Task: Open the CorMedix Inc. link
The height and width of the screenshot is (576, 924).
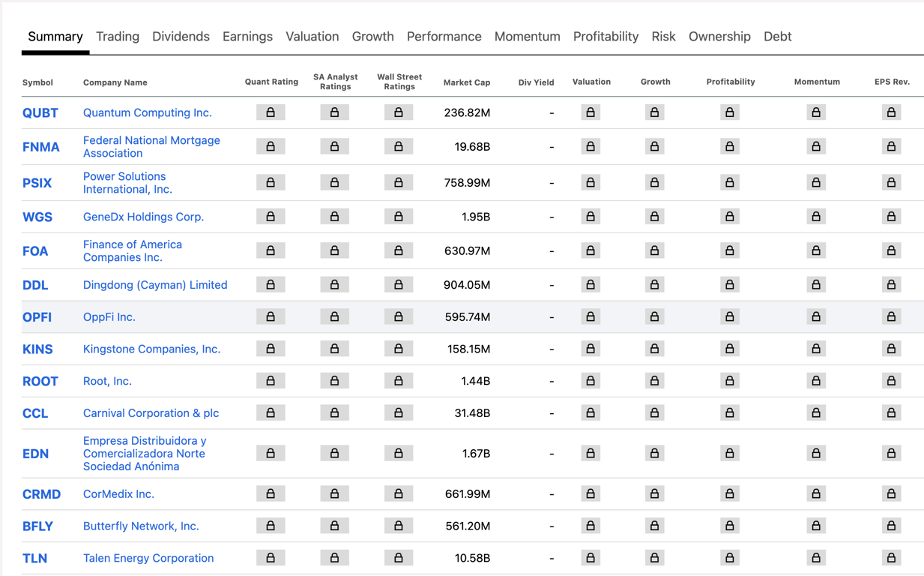Action: click(118, 494)
